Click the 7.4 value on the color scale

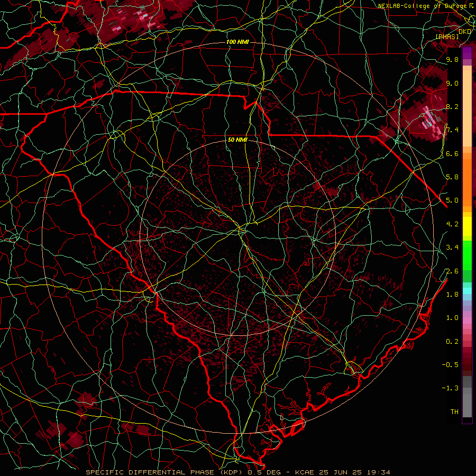[x=452, y=130]
